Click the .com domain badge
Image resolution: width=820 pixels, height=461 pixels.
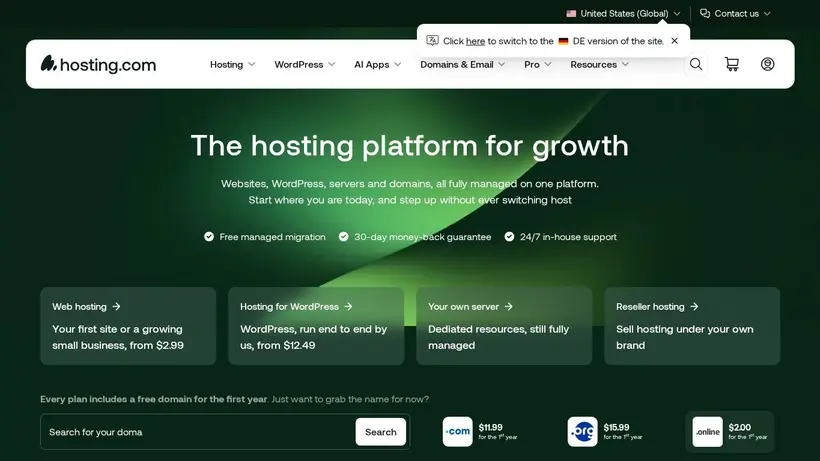point(458,432)
